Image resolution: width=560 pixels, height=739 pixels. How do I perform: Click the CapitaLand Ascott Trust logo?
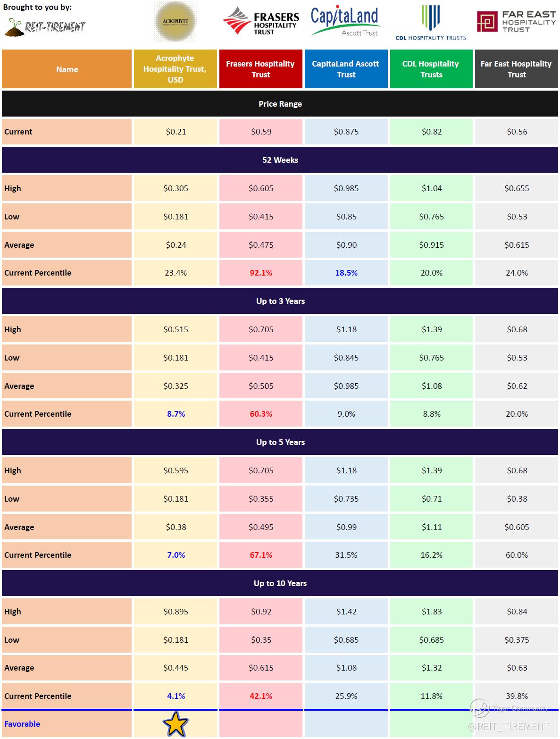point(345,22)
